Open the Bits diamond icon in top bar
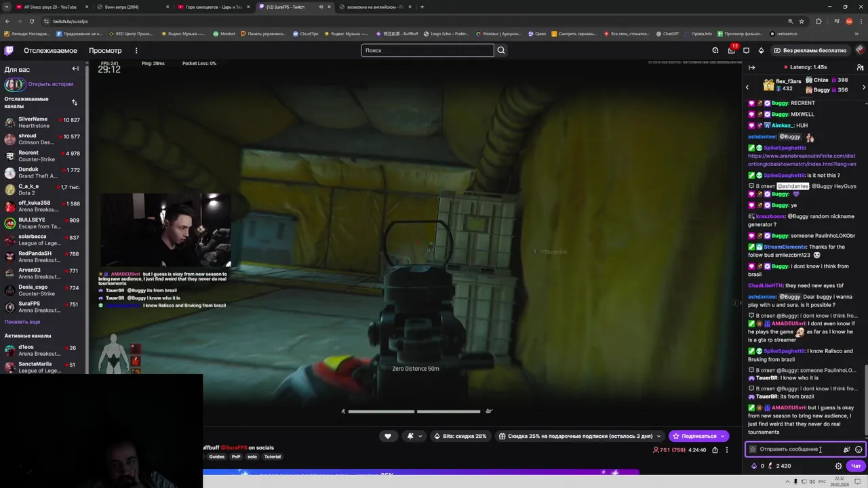The image size is (868, 488). pos(761,50)
